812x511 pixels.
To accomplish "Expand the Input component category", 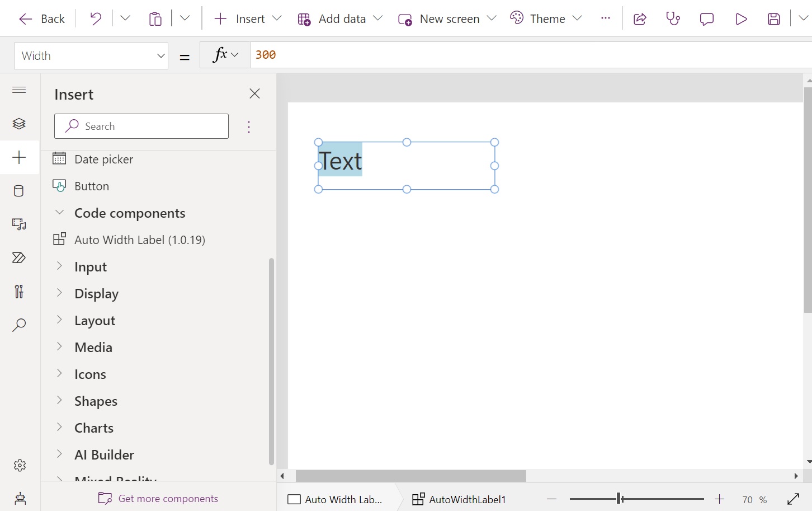I will [x=91, y=266].
